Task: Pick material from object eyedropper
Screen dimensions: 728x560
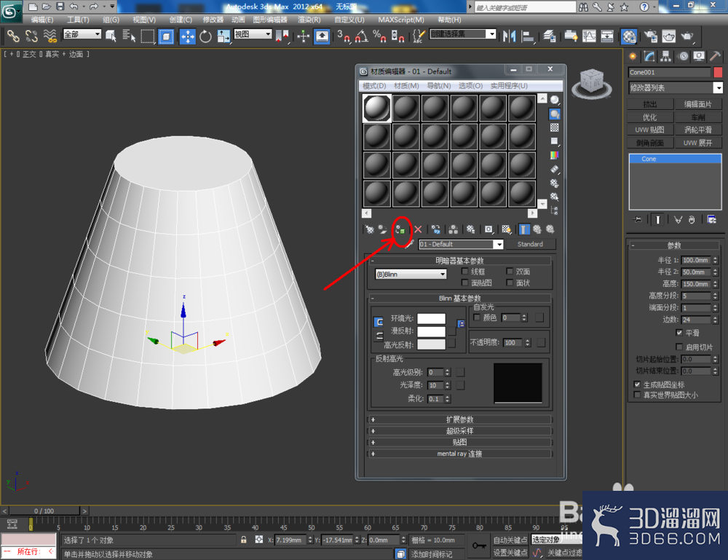Action: [409, 244]
